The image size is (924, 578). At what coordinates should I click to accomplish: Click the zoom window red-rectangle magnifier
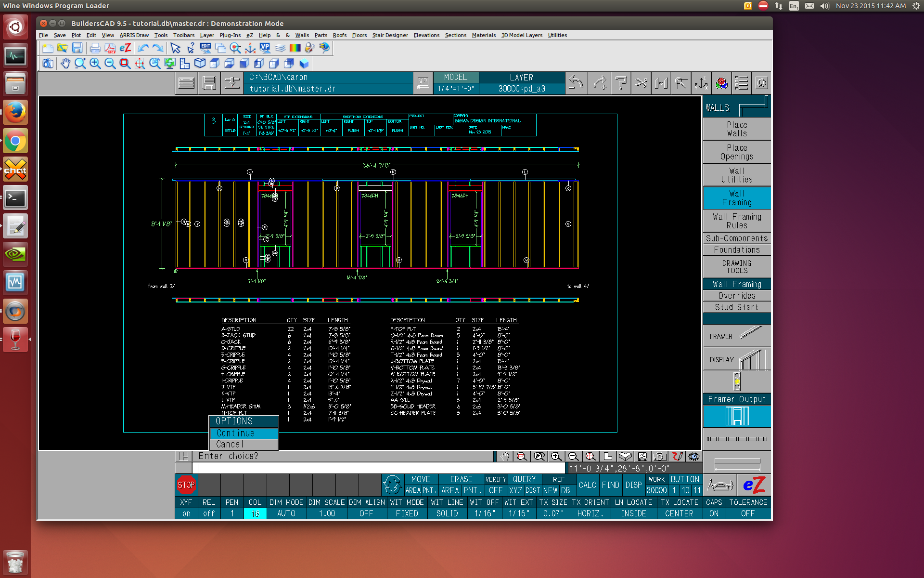coord(125,64)
